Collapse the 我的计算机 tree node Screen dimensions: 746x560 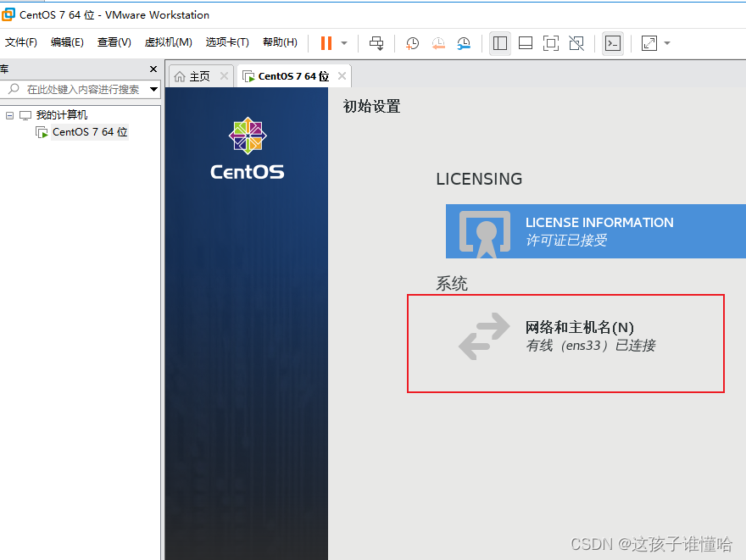click(x=9, y=115)
